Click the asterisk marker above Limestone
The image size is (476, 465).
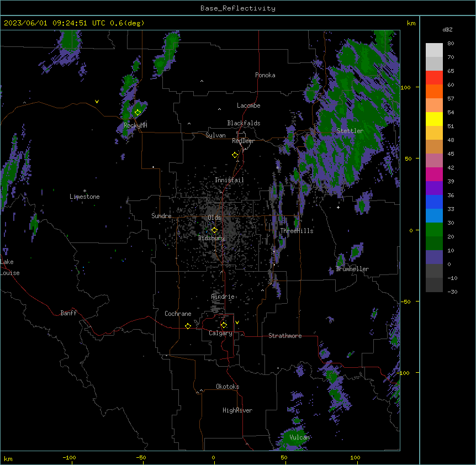coord(84,191)
